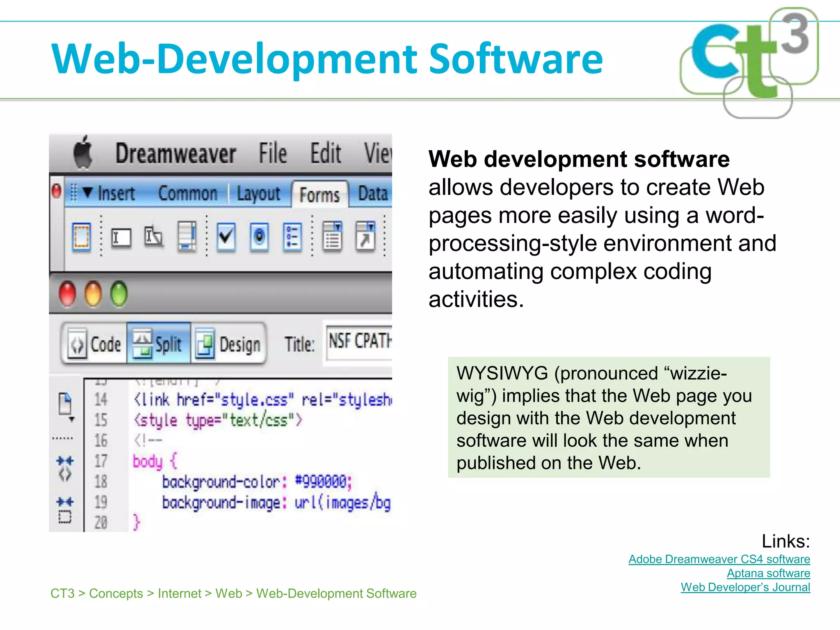Click code line 15 style type text
The height and width of the screenshot is (630, 840).
(218, 420)
